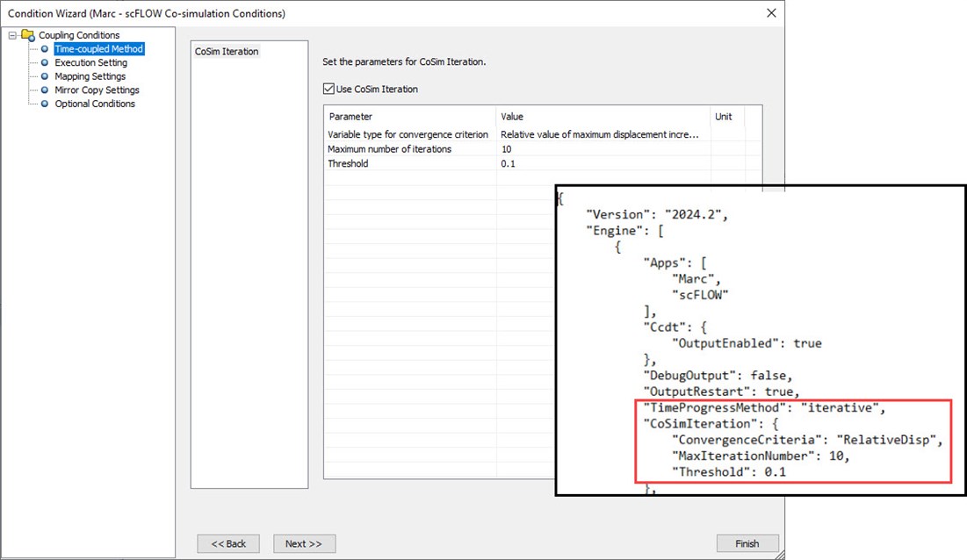
Task: Open Optional Conditions page
Action: coord(94,104)
